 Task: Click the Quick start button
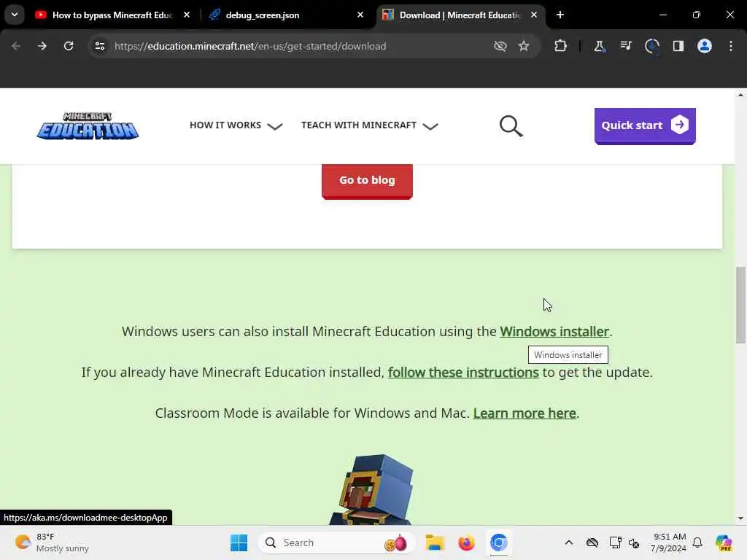coord(645,125)
